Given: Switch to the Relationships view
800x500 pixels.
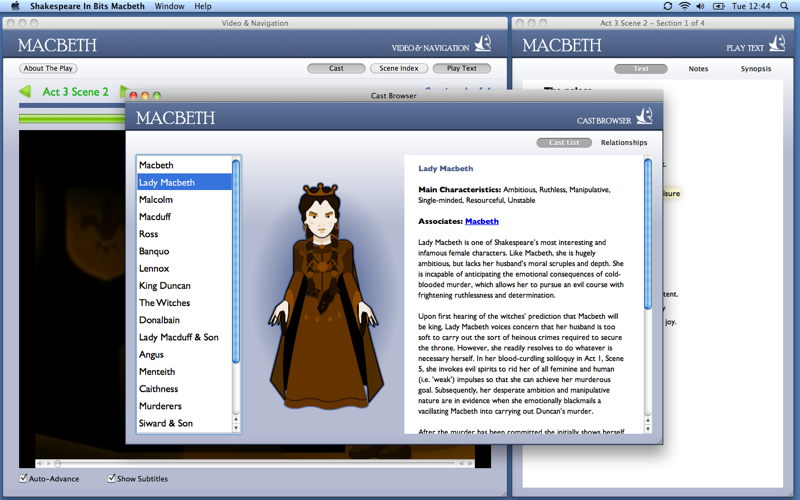Looking at the screenshot, I should pyautogui.click(x=623, y=143).
